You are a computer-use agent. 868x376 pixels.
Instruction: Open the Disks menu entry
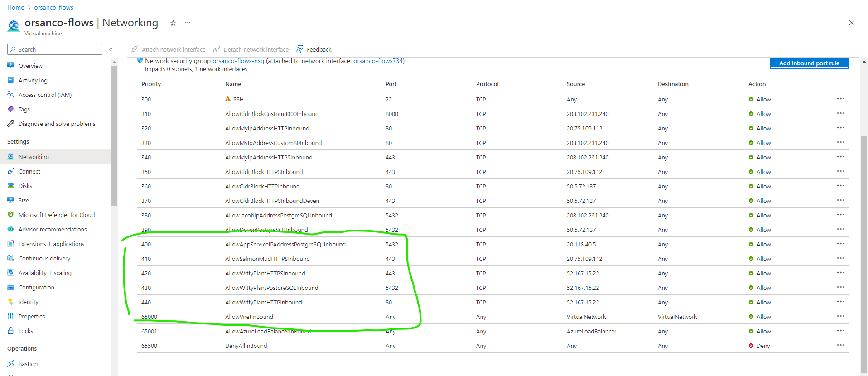pyautogui.click(x=25, y=186)
